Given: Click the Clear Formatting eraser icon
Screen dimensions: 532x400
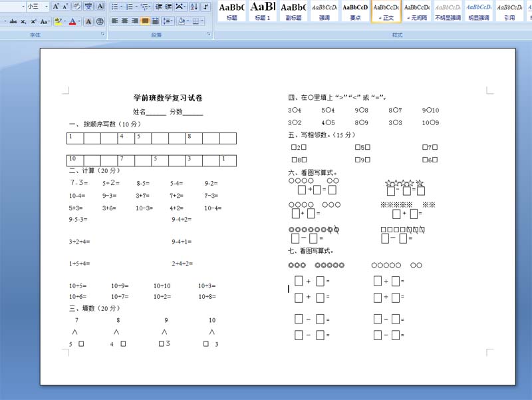Looking at the screenshot, I should coord(76,7).
